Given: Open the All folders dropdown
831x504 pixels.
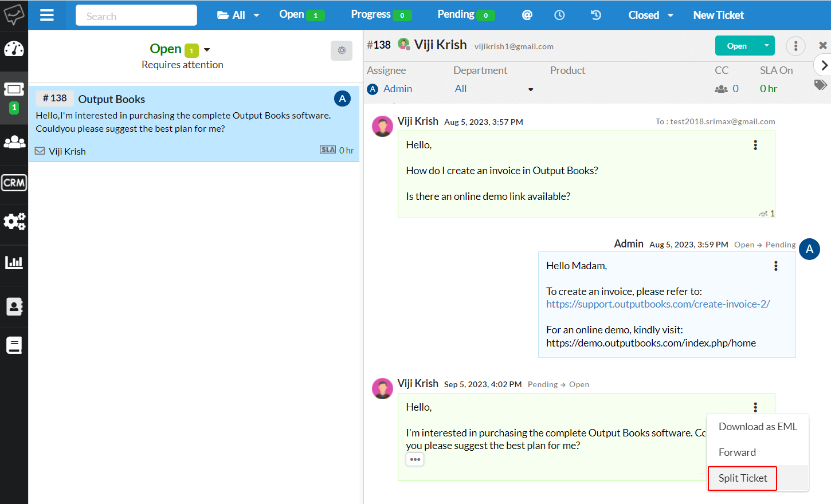Looking at the screenshot, I should (238, 15).
